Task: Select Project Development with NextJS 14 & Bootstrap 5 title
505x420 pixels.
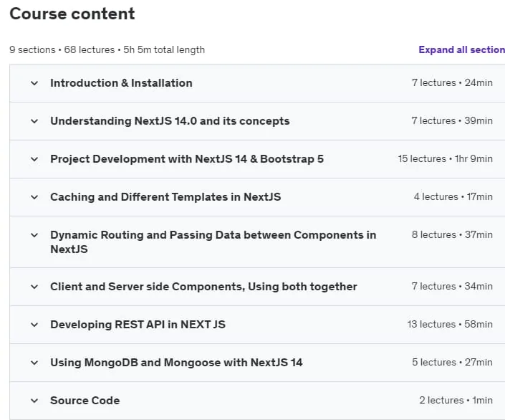Action: [187, 159]
